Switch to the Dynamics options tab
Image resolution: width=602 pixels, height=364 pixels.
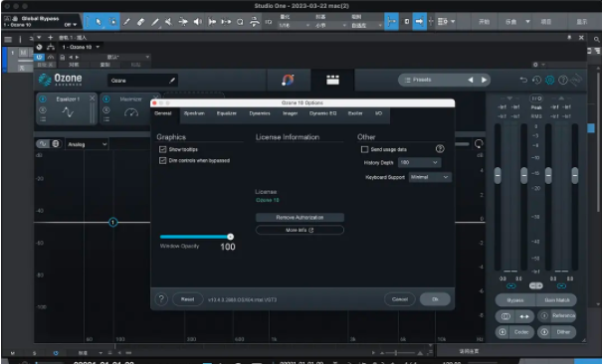260,113
